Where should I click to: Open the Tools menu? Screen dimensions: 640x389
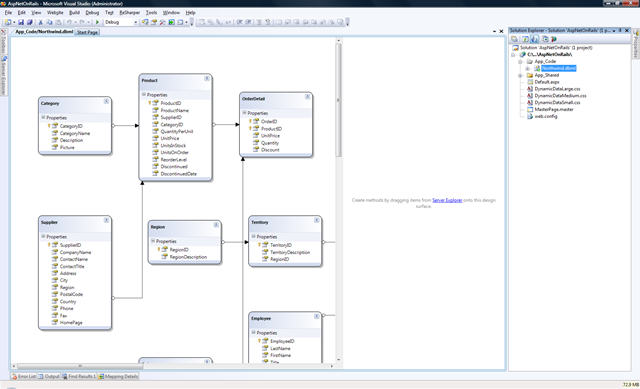click(151, 13)
